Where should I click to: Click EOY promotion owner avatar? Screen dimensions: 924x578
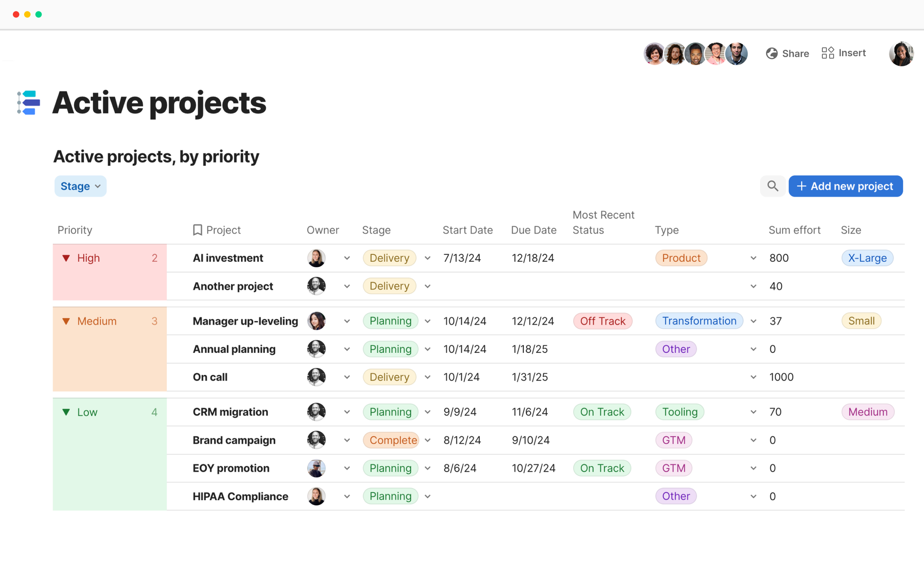(316, 468)
